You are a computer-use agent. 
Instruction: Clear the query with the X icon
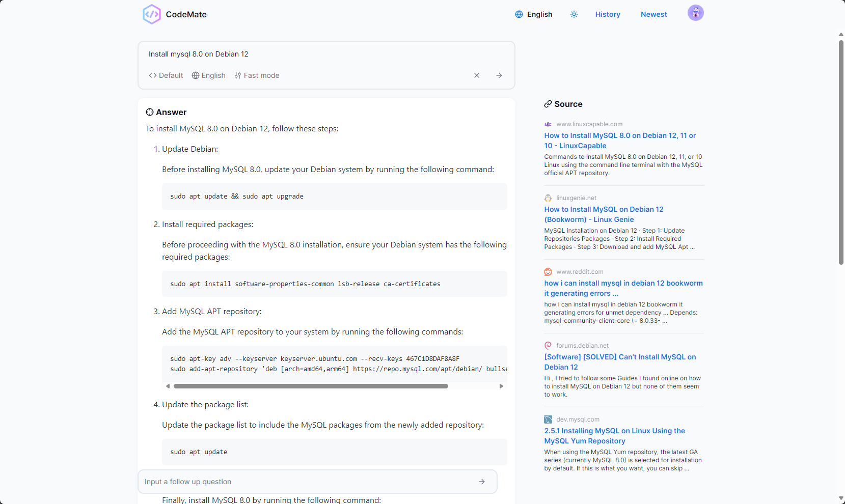[x=477, y=75]
